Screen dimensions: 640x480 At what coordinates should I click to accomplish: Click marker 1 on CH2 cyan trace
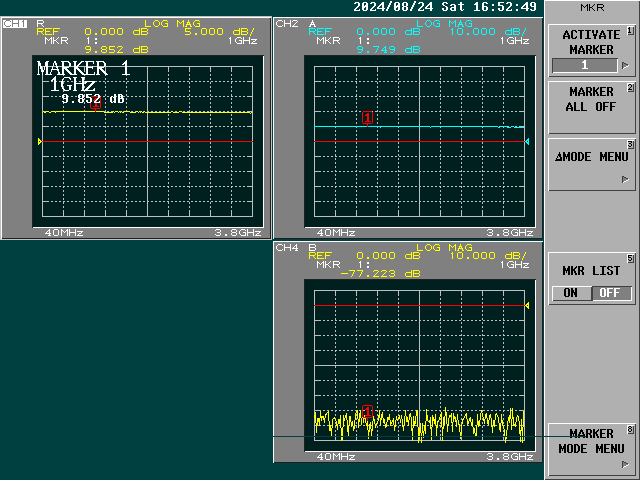(x=368, y=118)
